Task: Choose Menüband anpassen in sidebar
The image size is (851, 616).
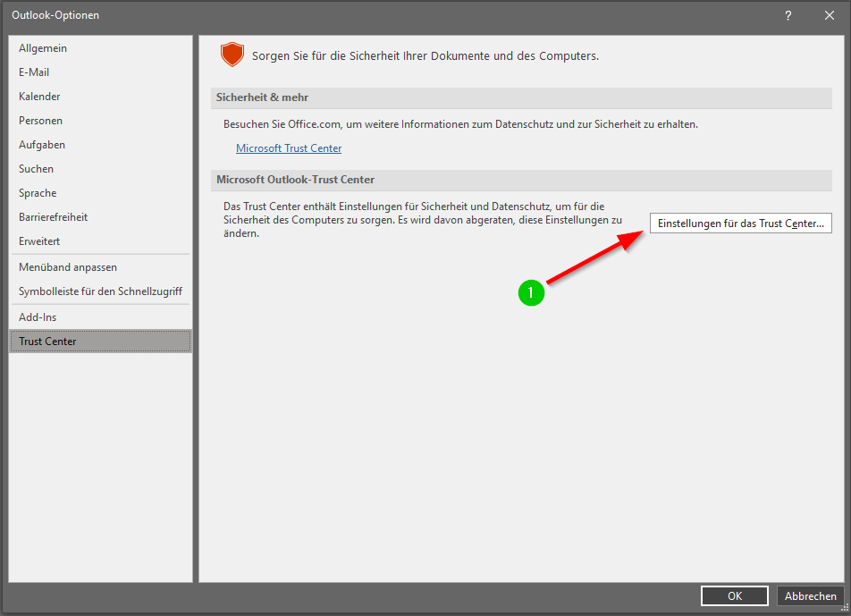Action: point(68,267)
